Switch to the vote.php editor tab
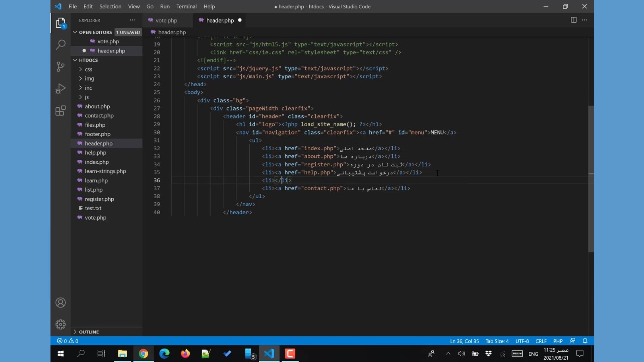The height and width of the screenshot is (362, 644). (167, 20)
